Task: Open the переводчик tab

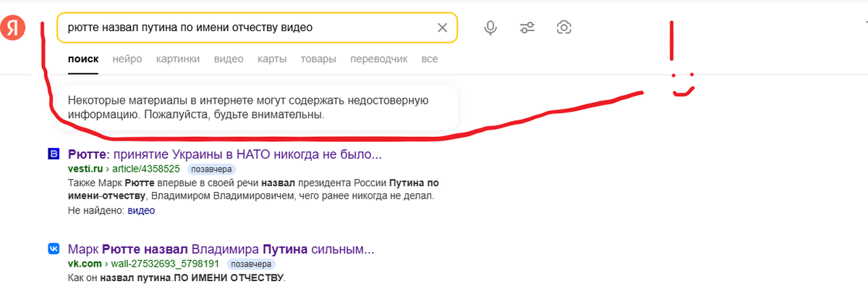Action: [379, 59]
